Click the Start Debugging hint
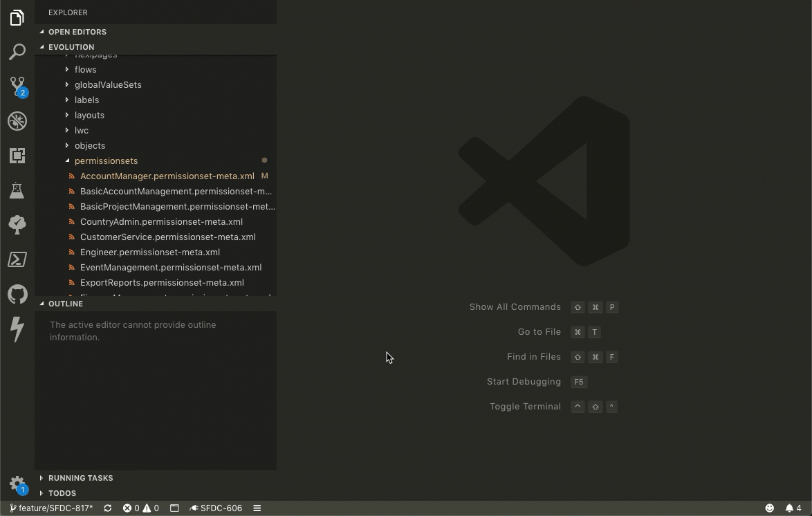The height and width of the screenshot is (516, 812). click(524, 382)
